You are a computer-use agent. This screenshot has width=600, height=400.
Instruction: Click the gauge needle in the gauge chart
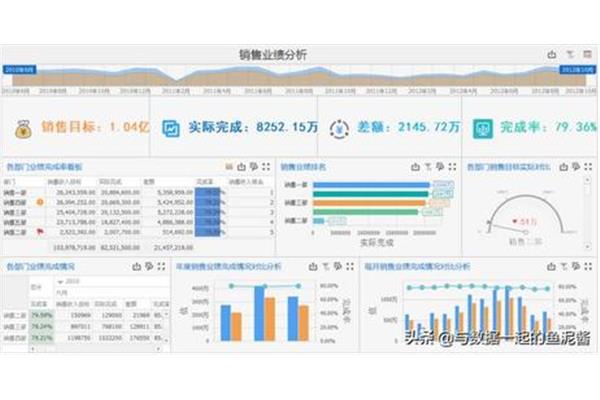(x=507, y=227)
